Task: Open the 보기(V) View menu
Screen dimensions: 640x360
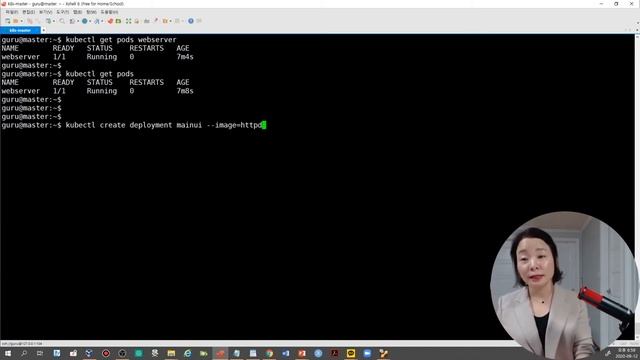Action: [45, 12]
